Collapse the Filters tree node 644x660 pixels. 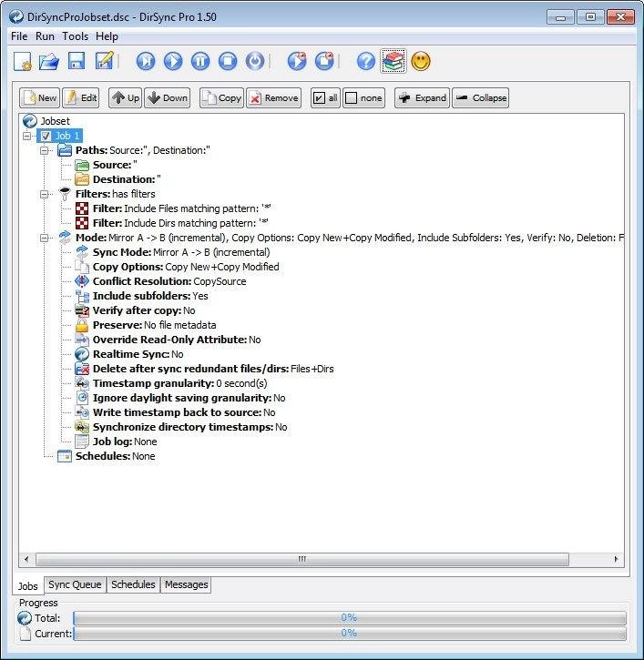(x=44, y=194)
